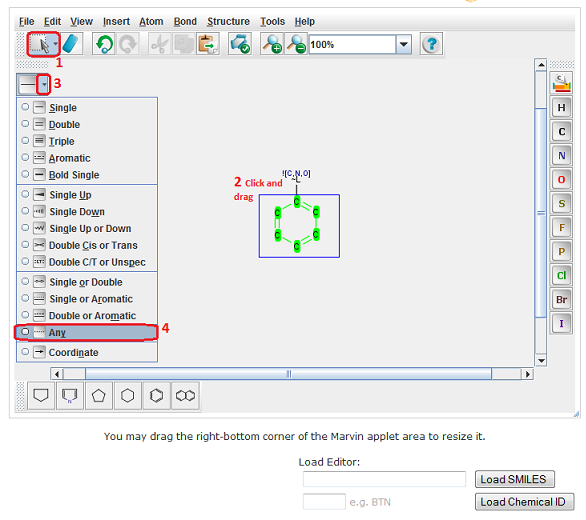Click the Paste clipboard icon
This screenshot has height=520, width=586.
(208, 44)
